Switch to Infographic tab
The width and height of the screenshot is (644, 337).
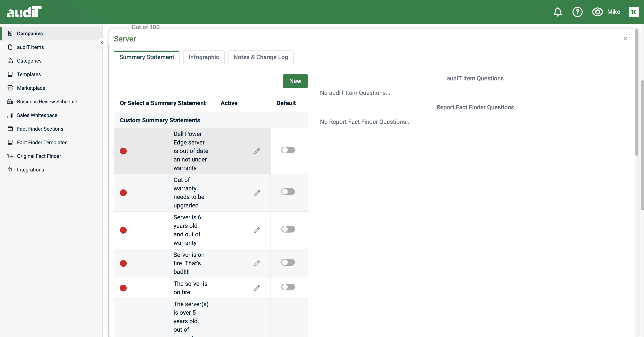(204, 57)
